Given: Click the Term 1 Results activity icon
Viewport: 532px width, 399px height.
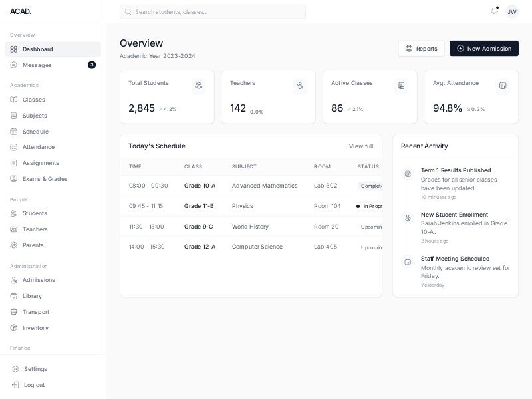Looking at the screenshot, I should pos(408,174).
